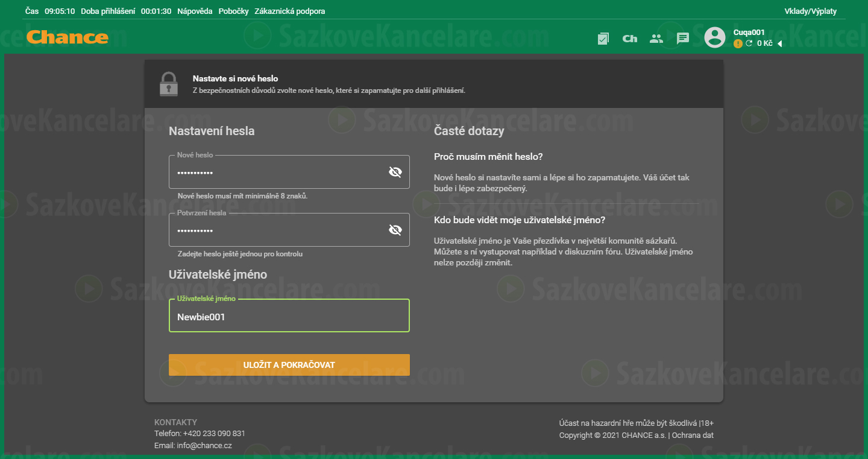Click the Nastavte si nové heslo heading
This screenshot has height=459, width=868.
point(235,79)
